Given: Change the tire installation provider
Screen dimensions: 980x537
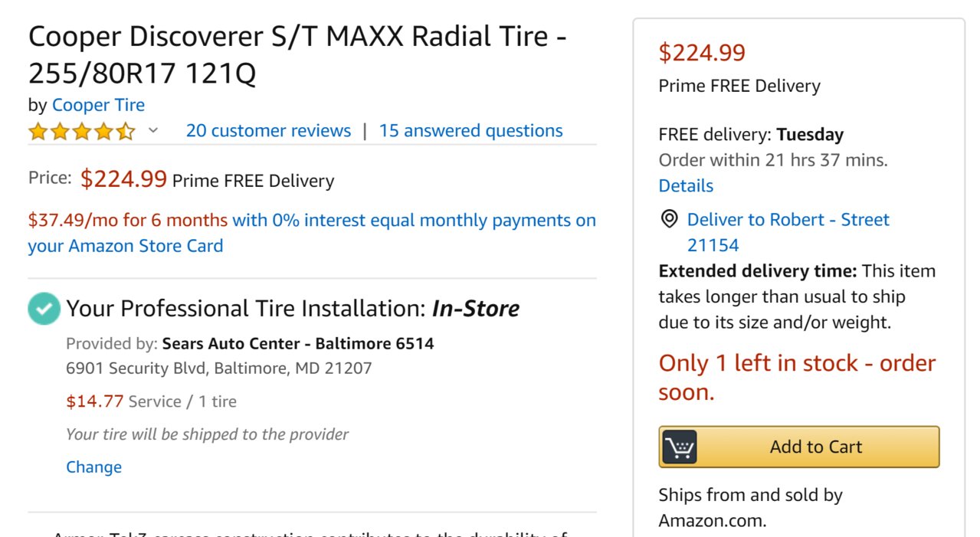Looking at the screenshot, I should click(x=93, y=467).
